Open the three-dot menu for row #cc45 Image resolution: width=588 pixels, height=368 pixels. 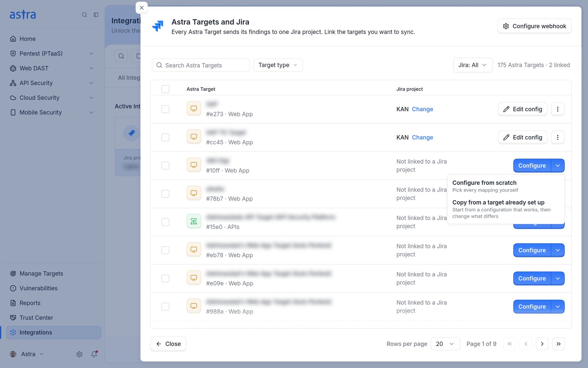[x=557, y=137]
